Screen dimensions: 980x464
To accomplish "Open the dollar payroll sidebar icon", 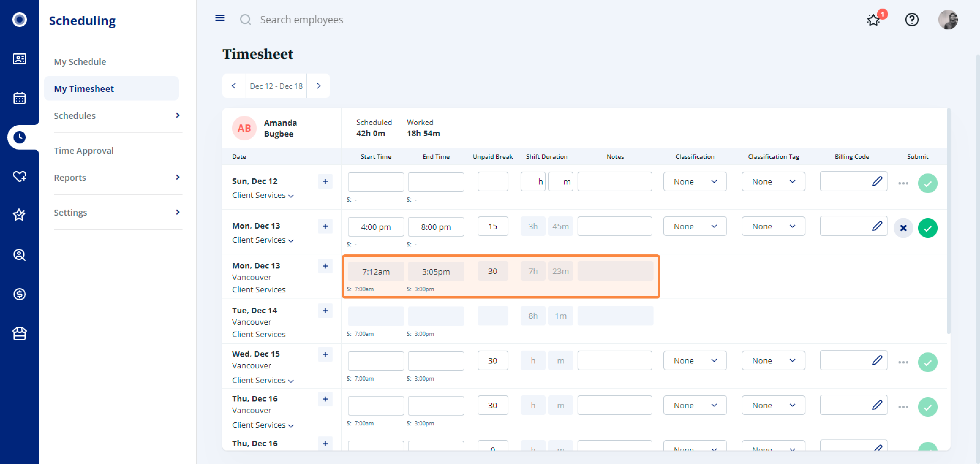I will pos(19,294).
